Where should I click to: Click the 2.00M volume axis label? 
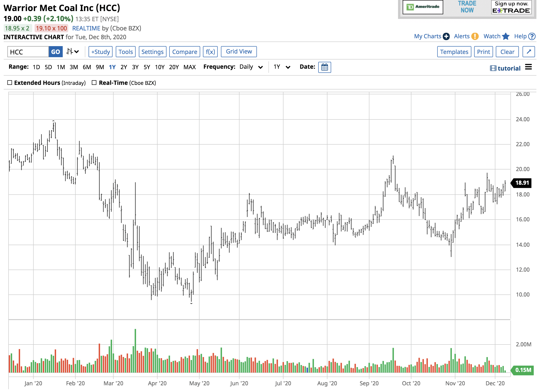524,344
